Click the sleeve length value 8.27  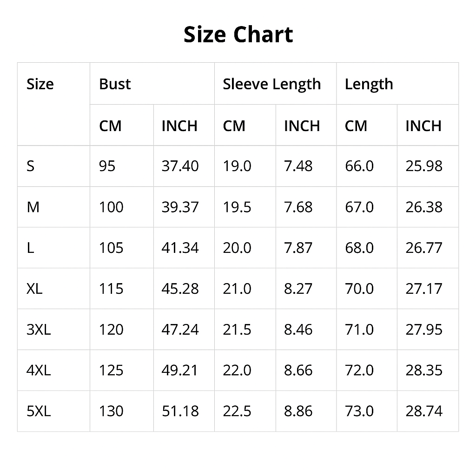(x=298, y=289)
